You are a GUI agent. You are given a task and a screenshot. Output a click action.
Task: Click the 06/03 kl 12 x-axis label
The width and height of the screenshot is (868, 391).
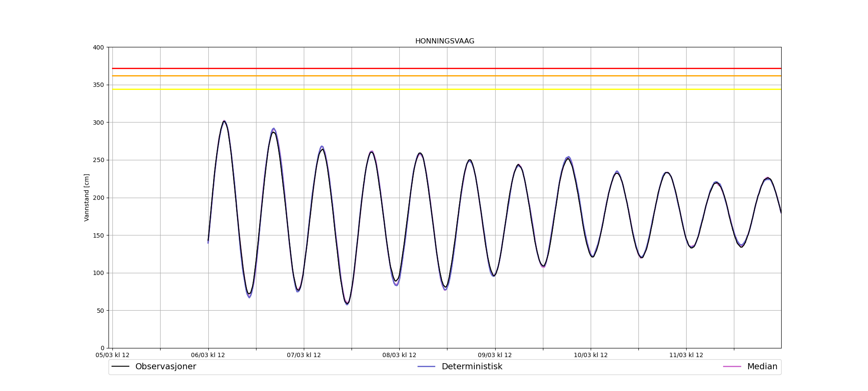(208, 355)
